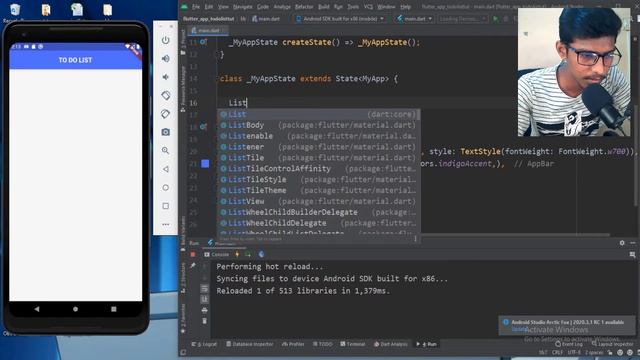Screen dimensions: 640x360
Task: Click the emulator back triangle icon
Action: (x=165, y=169)
